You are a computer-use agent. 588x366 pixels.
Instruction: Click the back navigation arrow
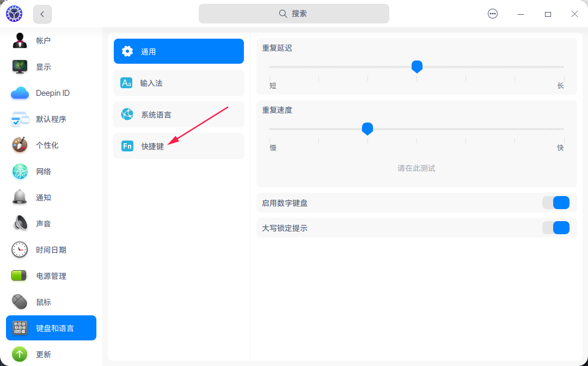42,14
